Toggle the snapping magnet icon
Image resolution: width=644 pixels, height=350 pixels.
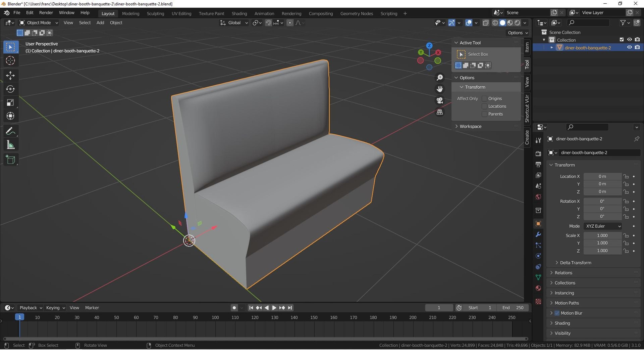(268, 23)
